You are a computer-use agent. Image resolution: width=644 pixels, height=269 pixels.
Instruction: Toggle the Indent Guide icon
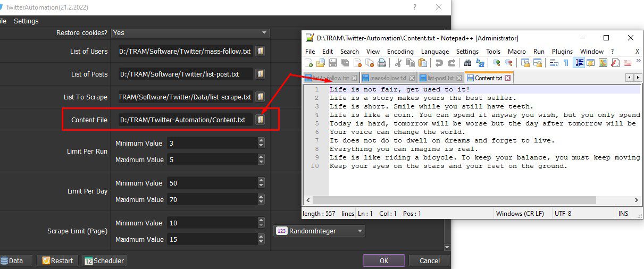click(580, 63)
